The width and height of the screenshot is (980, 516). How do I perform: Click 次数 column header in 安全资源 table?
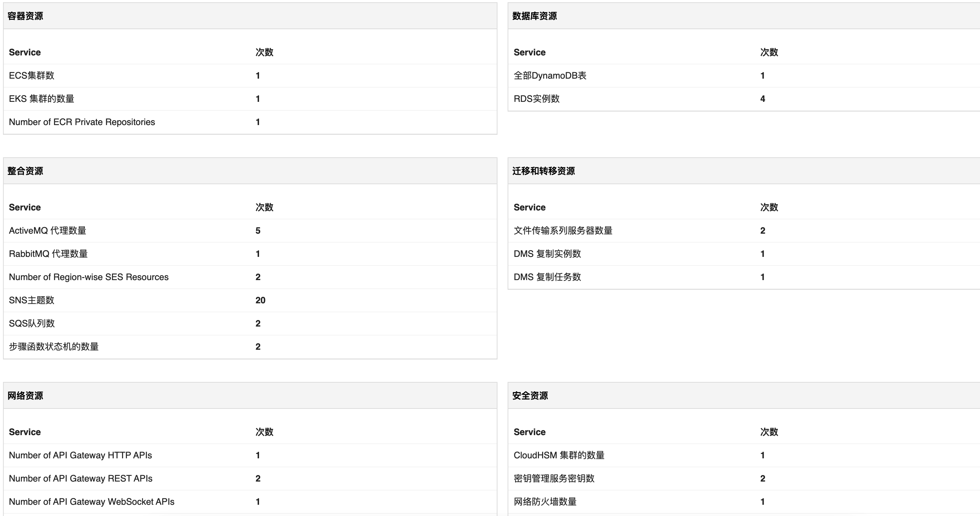[x=769, y=432]
